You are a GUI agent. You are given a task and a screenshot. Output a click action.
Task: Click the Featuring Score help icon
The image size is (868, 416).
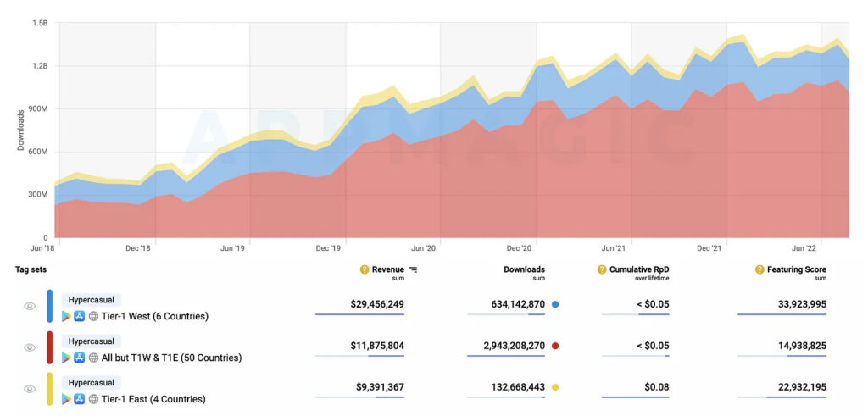760,269
